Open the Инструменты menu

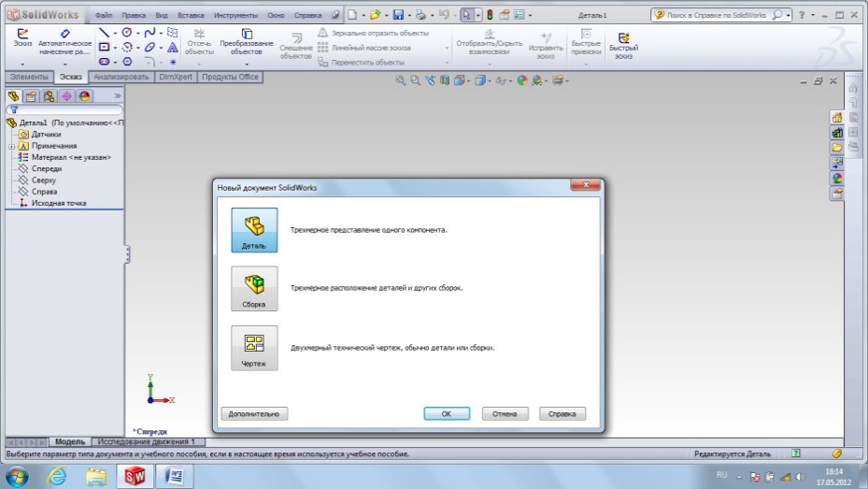click(235, 16)
